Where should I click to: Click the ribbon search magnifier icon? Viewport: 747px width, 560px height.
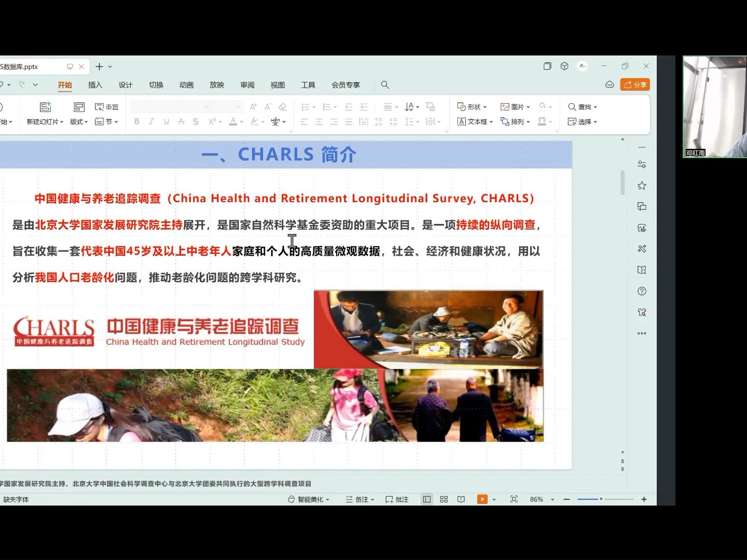[385, 85]
